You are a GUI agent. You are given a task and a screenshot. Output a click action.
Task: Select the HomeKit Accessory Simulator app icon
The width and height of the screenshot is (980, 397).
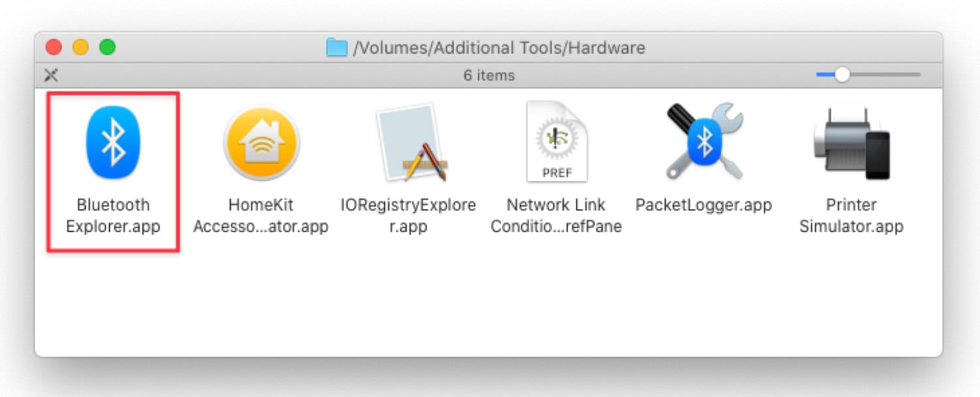pyautogui.click(x=261, y=143)
